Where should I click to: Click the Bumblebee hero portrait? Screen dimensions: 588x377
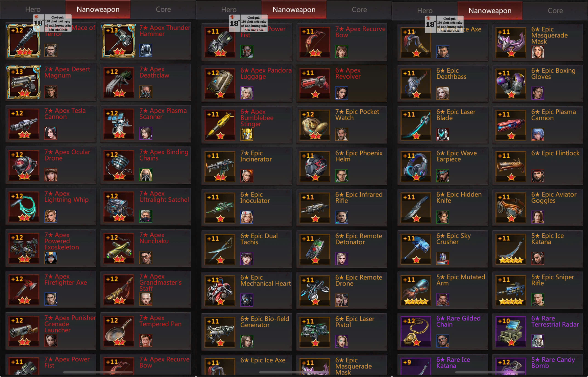246,134
